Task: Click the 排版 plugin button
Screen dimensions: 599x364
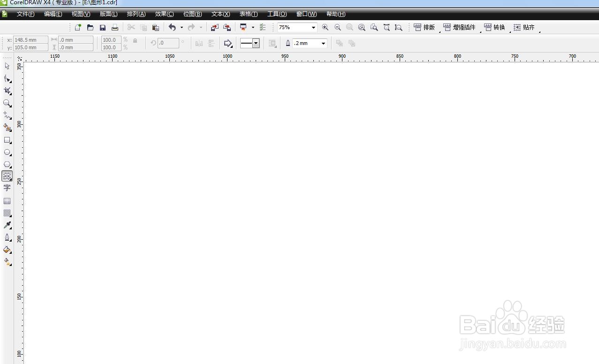Action: point(425,28)
